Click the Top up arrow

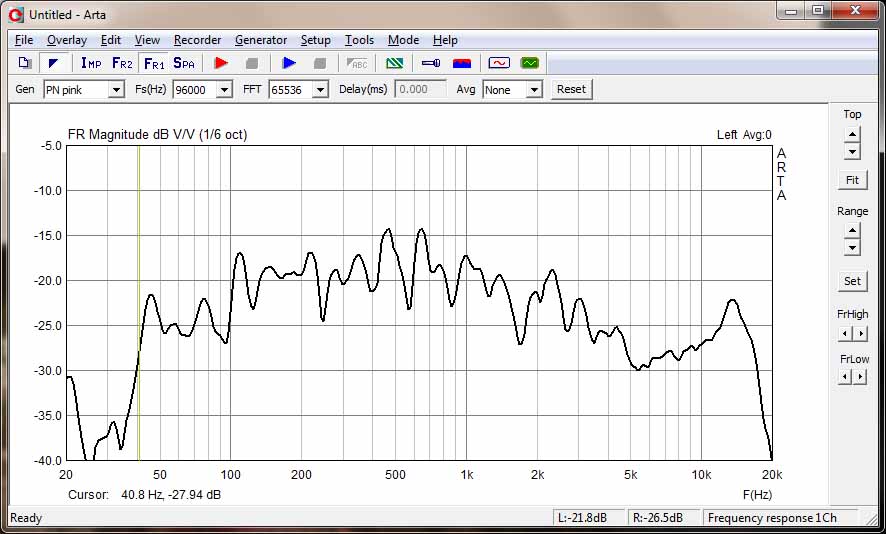pos(852,134)
